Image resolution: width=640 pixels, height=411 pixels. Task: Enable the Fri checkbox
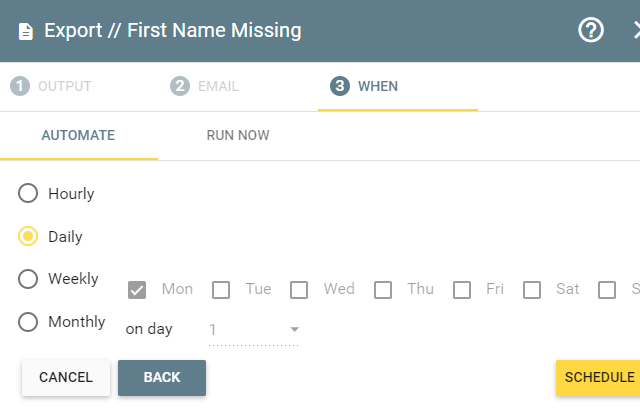462,290
